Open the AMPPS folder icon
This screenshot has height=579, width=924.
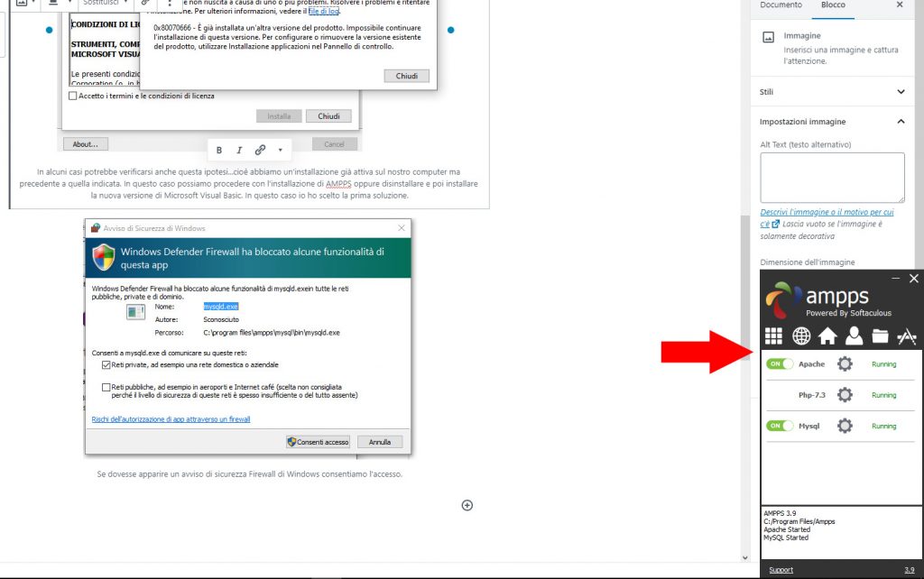[x=880, y=336]
